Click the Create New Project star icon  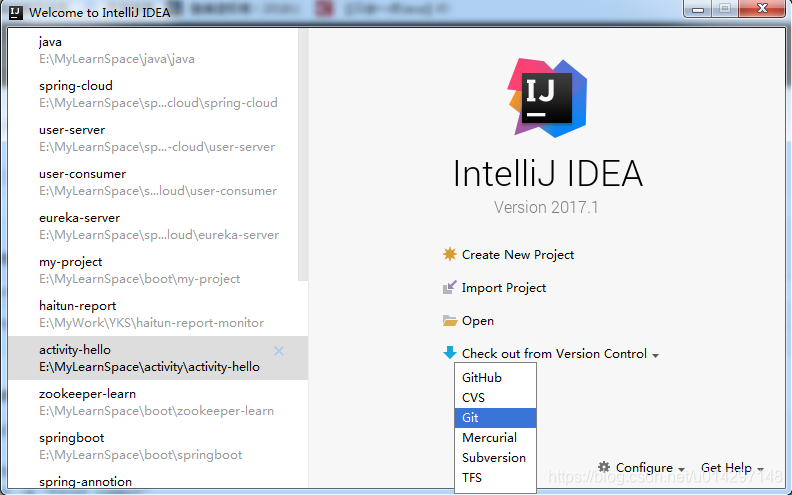point(450,254)
